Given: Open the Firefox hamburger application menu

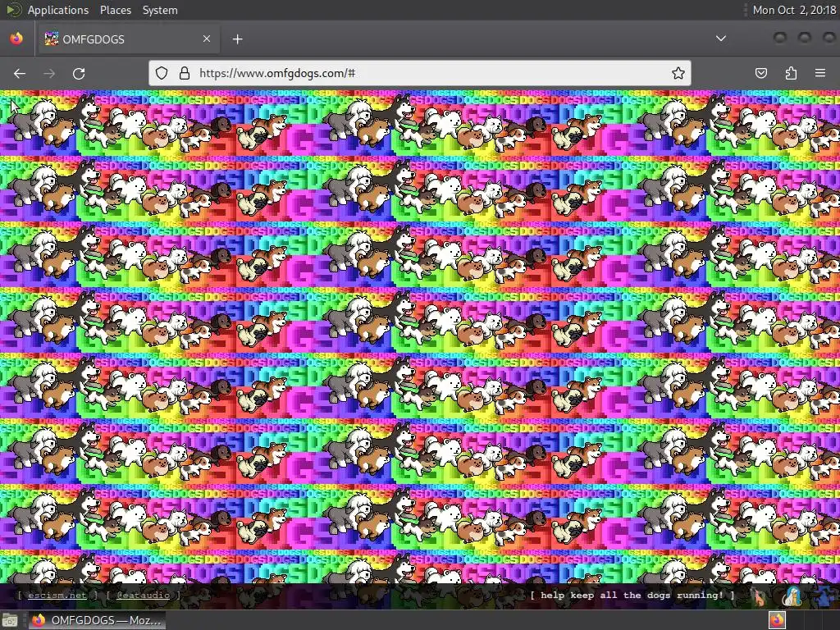Looking at the screenshot, I should pyautogui.click(x=820, y=73).
